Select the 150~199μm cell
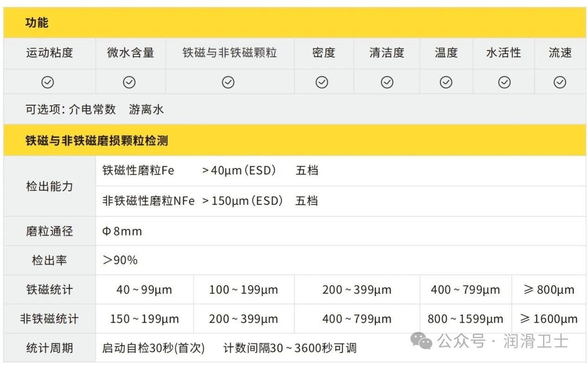The width and height of the screenshot is (588, 365). pyautogui.click(x=144, y=319)
